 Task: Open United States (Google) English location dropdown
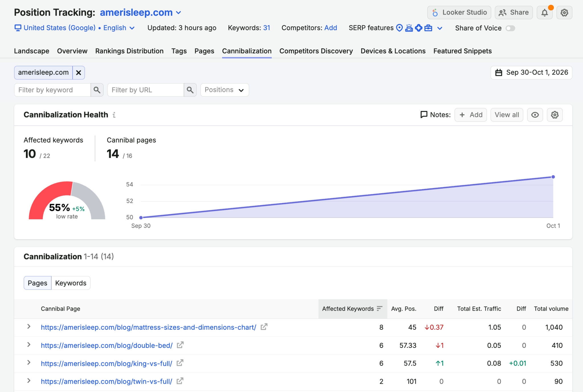click(x=75, y=28)
